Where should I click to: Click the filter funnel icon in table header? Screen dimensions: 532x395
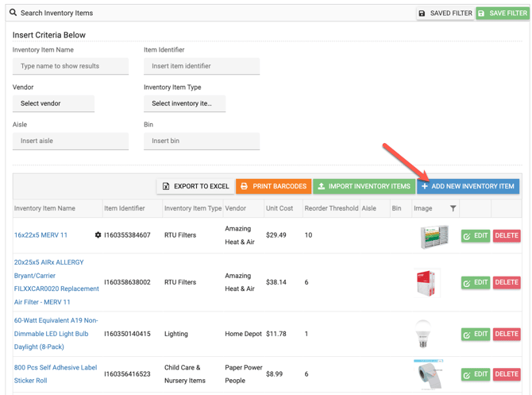coord(453,209)
